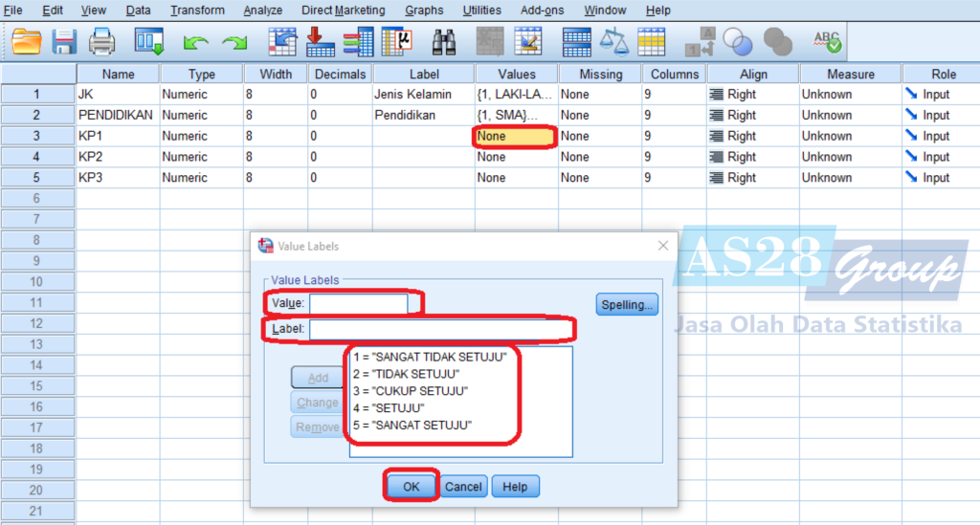Click the Value input field
Screen dimensions: 980x525
click(358, 303)
